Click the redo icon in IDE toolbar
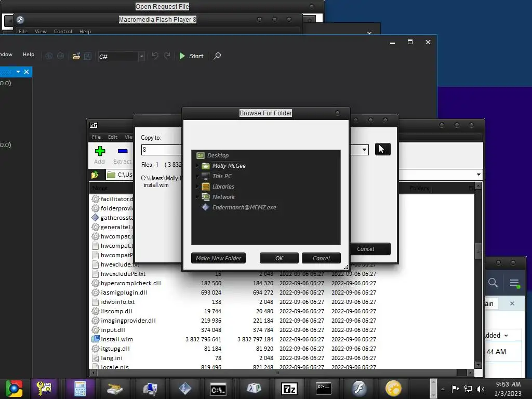 coord(167,56)
